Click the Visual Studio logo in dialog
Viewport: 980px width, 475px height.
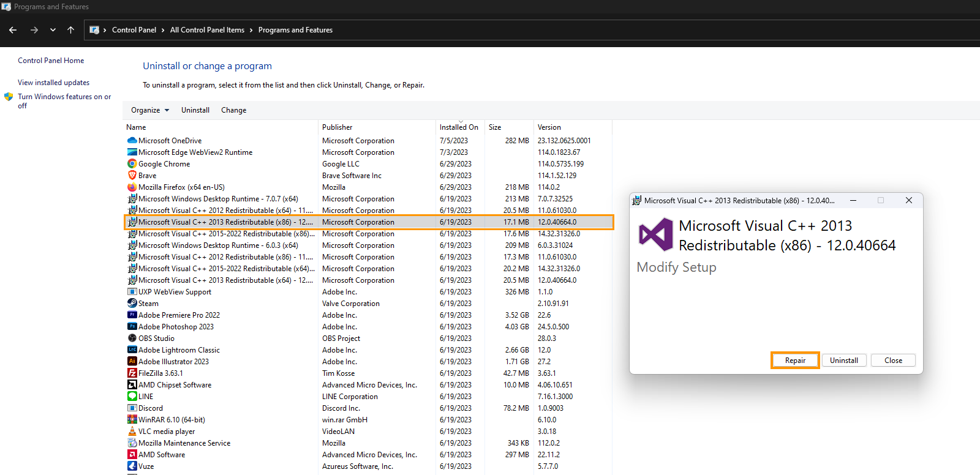click(656, 234)
